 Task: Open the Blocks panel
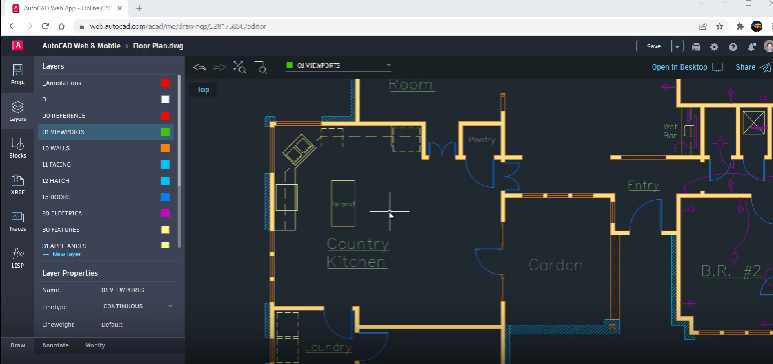pos(17,148)
